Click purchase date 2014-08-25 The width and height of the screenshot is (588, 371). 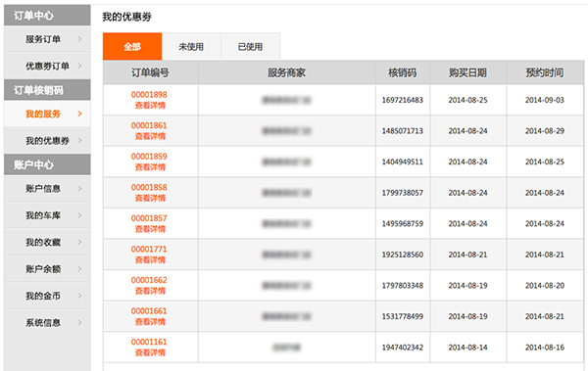click(468, 100)
